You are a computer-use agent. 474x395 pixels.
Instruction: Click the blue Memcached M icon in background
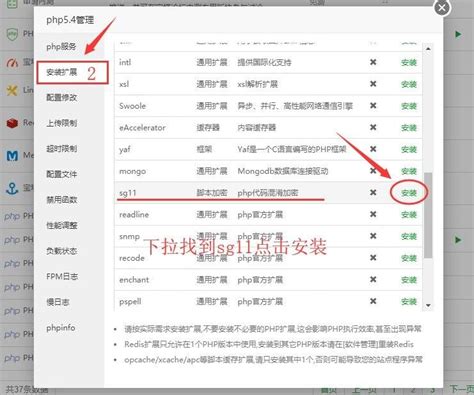pos(12,156)
